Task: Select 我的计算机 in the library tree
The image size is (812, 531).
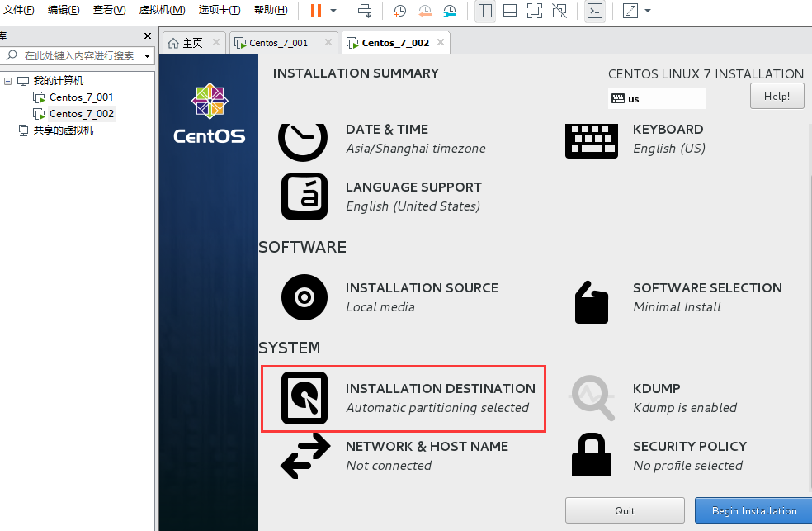Action: point(59,81)
